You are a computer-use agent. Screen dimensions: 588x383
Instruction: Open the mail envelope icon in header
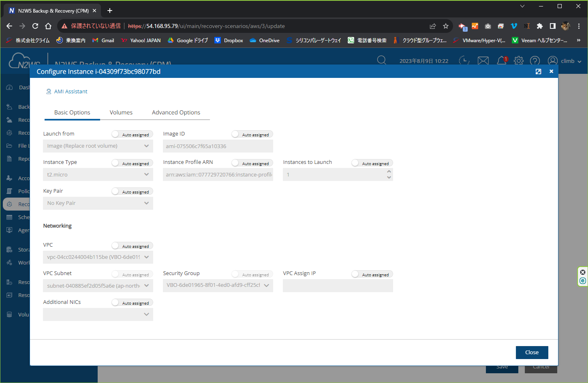(483, 61)
